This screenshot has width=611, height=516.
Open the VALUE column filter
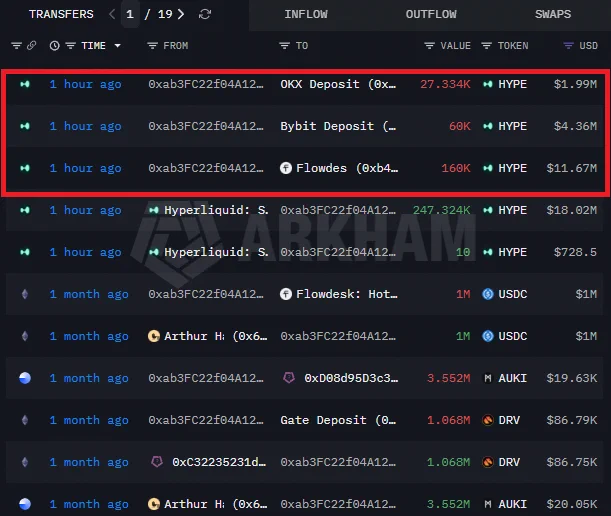tap(429, 46)
